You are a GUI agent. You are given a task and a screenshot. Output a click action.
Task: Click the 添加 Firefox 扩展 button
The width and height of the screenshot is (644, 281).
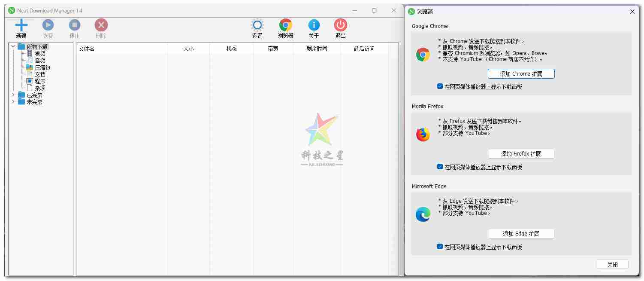coord(521,153)
